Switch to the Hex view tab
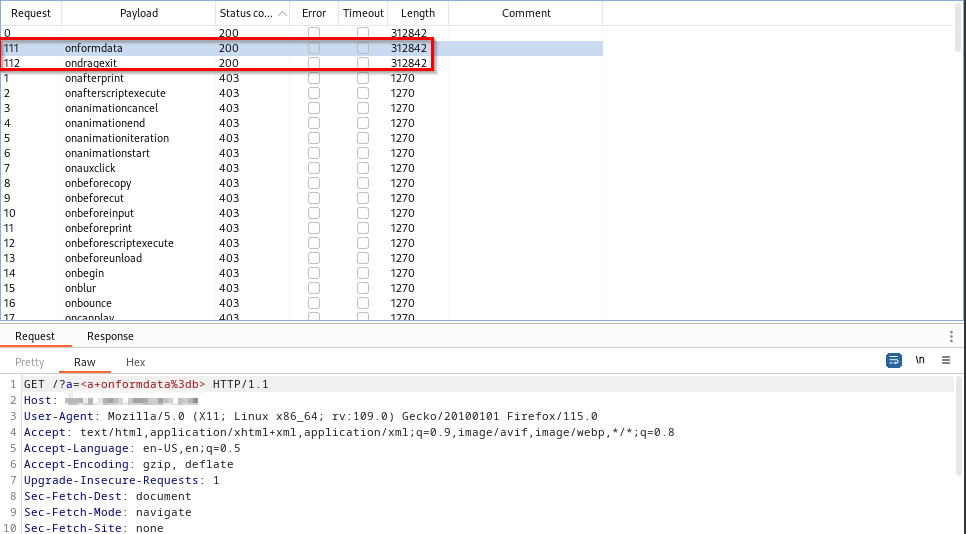Screen dimensions: 966x534 coord(135,362)
